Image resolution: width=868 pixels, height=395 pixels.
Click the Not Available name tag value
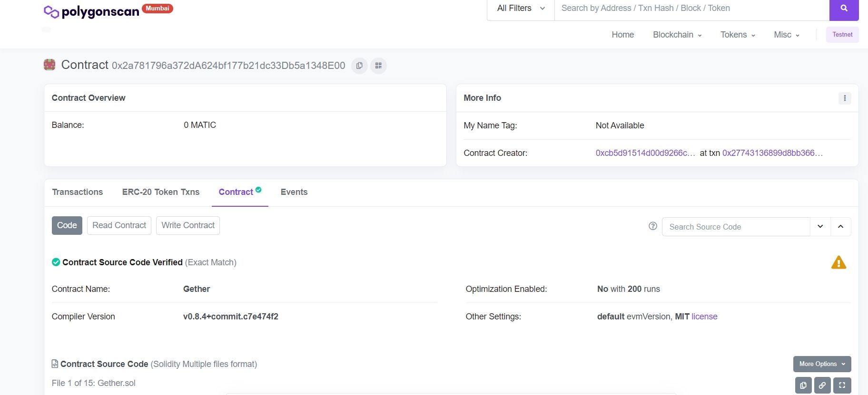[x=620, y=125]
